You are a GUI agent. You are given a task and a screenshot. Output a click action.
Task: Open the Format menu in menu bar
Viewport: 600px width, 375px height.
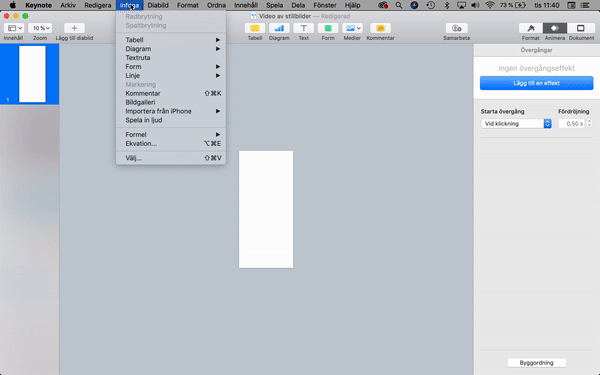188,5
